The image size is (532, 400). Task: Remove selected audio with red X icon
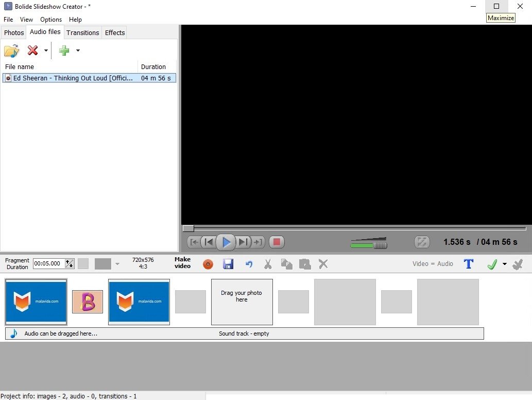[x=32, y=50]
